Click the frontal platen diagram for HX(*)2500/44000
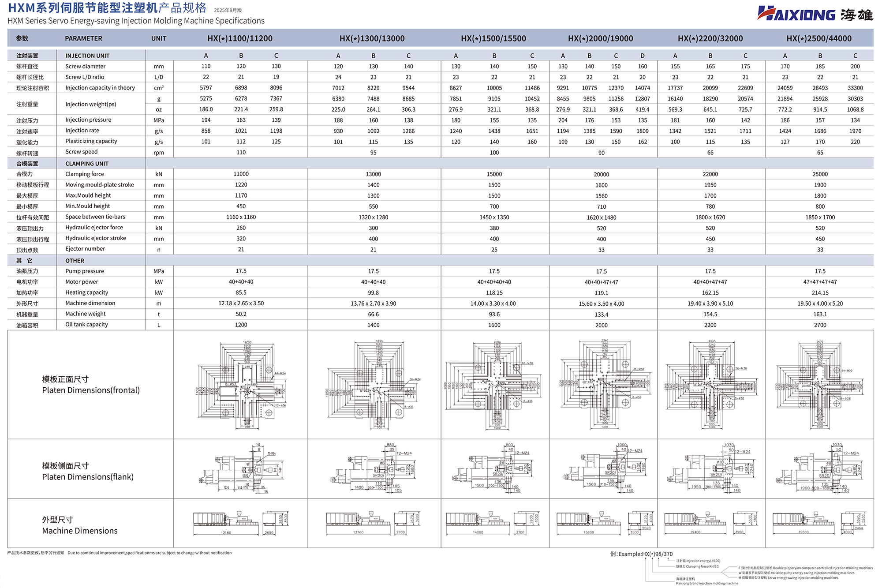The width and height of the screenshot is (882, 588). pyautogui.click(x=819, y=385)
